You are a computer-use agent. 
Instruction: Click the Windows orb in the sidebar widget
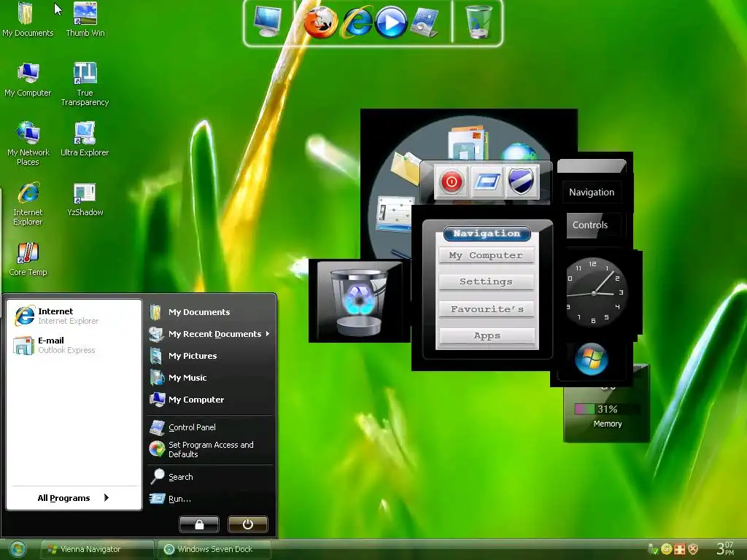point(591,359)
